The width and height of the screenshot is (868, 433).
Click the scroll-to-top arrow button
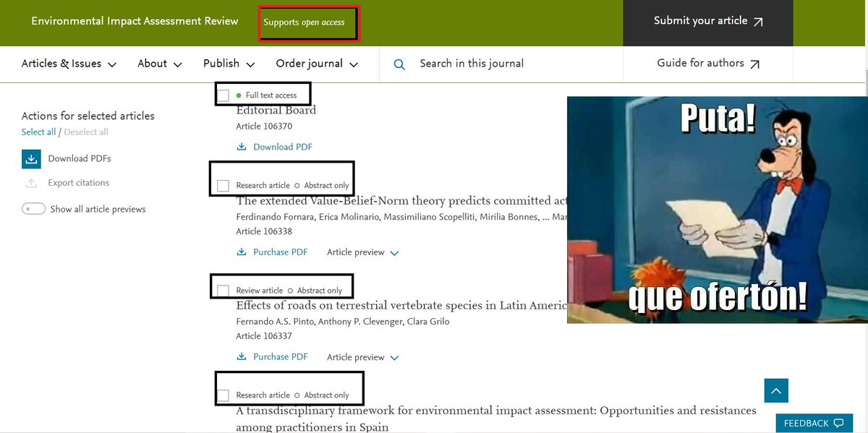(x=775, y=390)
